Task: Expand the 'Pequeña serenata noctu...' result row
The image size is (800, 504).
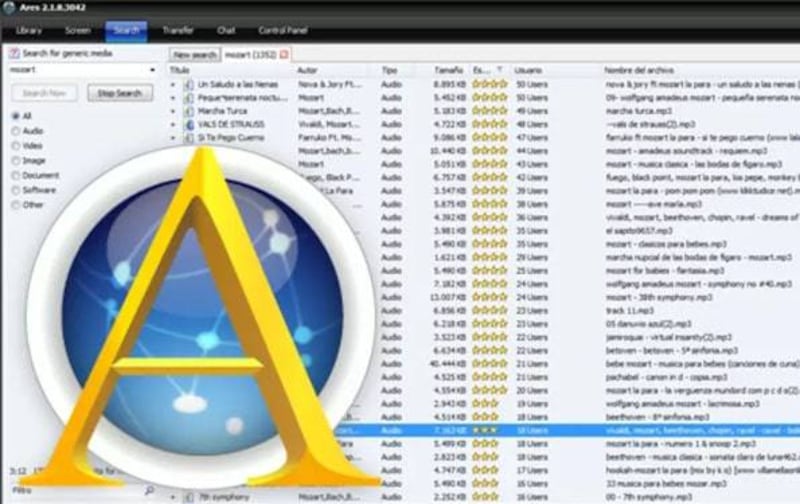Action: click(x=173, y=98)
